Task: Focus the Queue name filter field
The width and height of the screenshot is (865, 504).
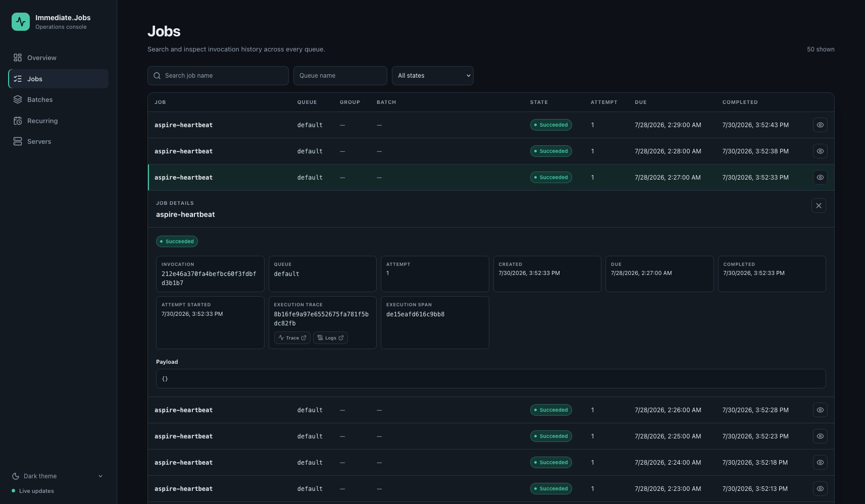Action: coord(340,76)
